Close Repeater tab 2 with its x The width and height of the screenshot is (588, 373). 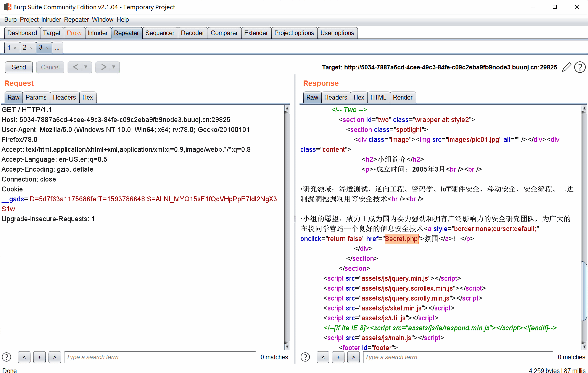[x=31, y=48]
